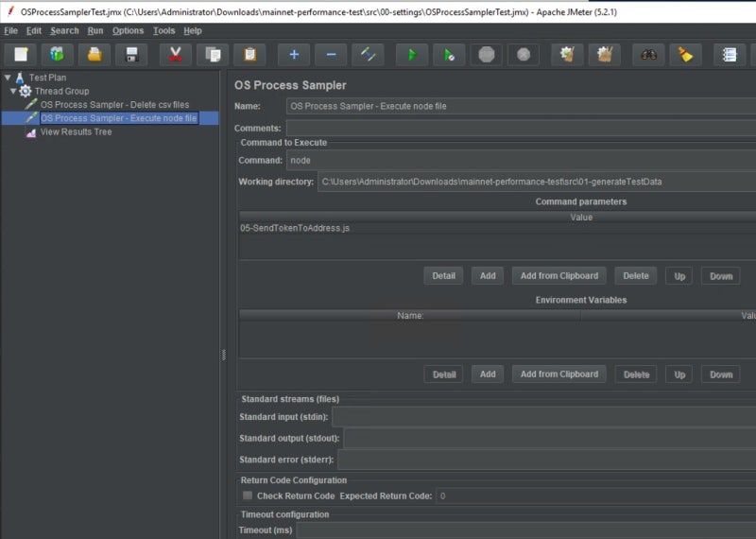The width and height of the screenshot is (756, 539).
Task: Click the Copy toolbar icon
Action: [213, 55]
